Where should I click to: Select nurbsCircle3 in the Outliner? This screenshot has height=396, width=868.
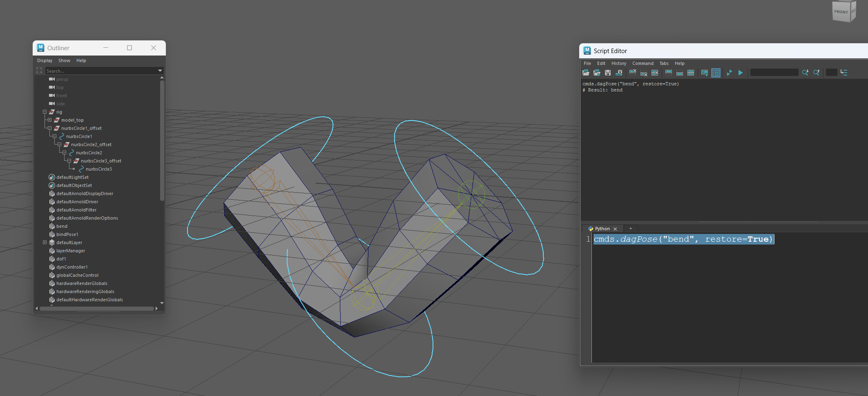click(x=98, y=169)
